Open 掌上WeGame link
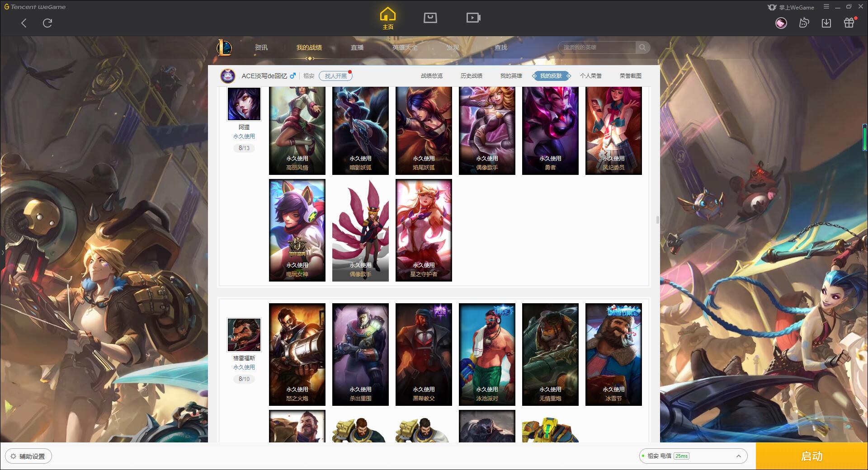868x470 pixels. (791, 7)
